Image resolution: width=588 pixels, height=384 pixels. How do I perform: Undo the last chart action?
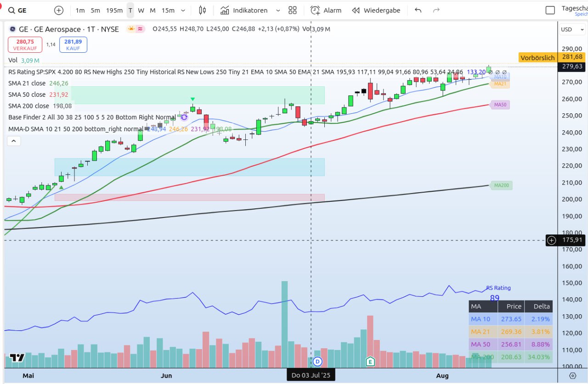[x=418, y=10]
